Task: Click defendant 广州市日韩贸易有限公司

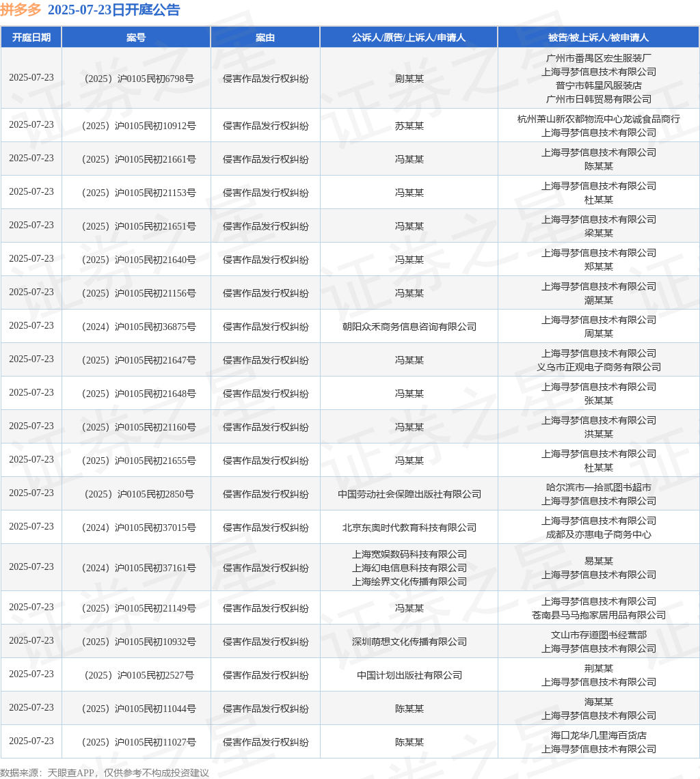Action: point(599,99)
